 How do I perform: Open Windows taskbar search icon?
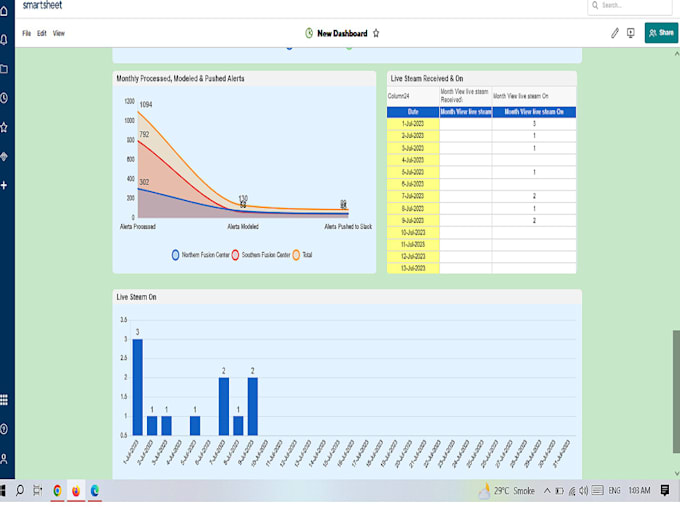(x=20, y=490)
